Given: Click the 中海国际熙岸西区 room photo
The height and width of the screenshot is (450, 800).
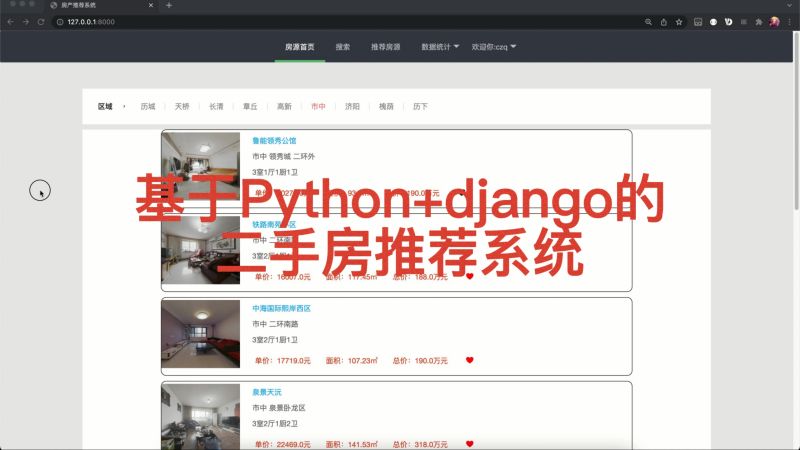Looking at the screenshot, I should 201,334.
